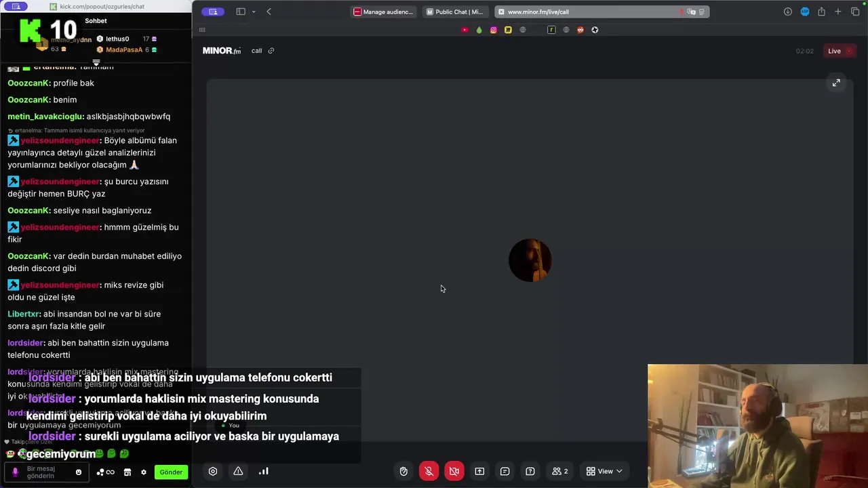Image resolution: width=868 pixels, height=488 pixels.
Task: Open the gift shop icon in chat bar
Action: 127,472
